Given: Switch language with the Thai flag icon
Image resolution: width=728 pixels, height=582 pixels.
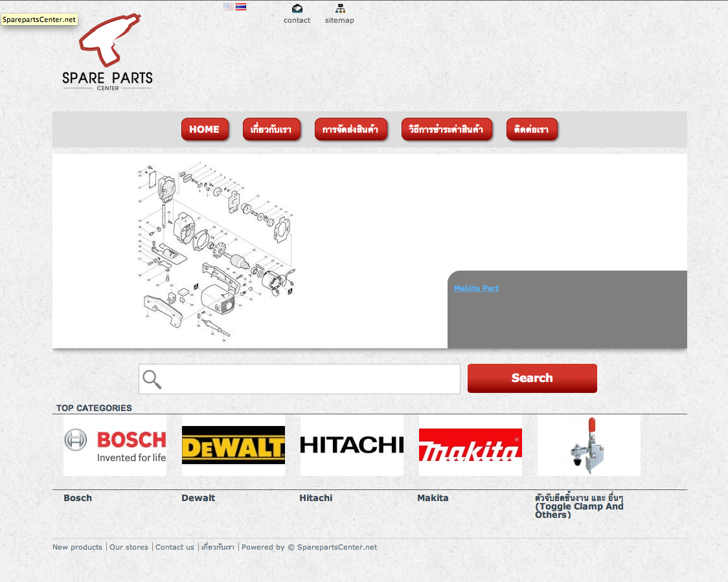Looking at the screenshot, I should tap(241, 6).
